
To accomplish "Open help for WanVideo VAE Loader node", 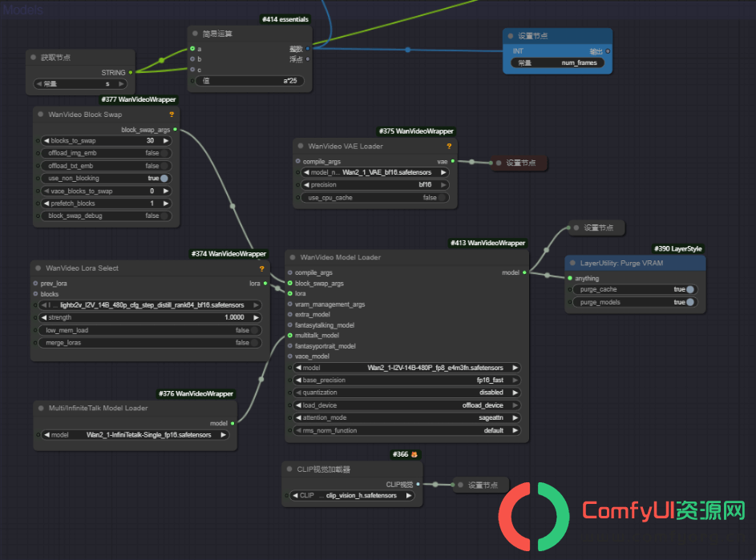I will click(x=449, y=146).
